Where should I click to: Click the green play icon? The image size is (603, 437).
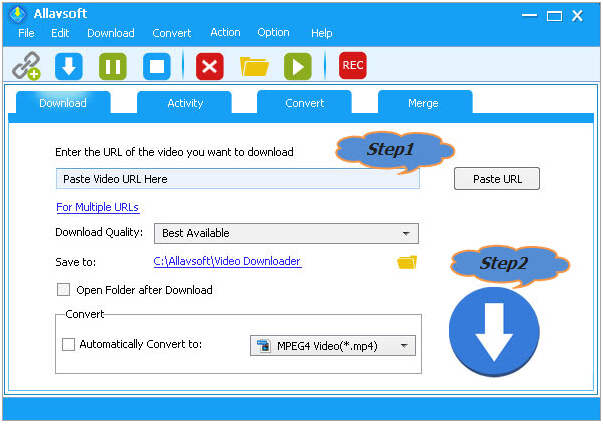click(x=298, y=66)
